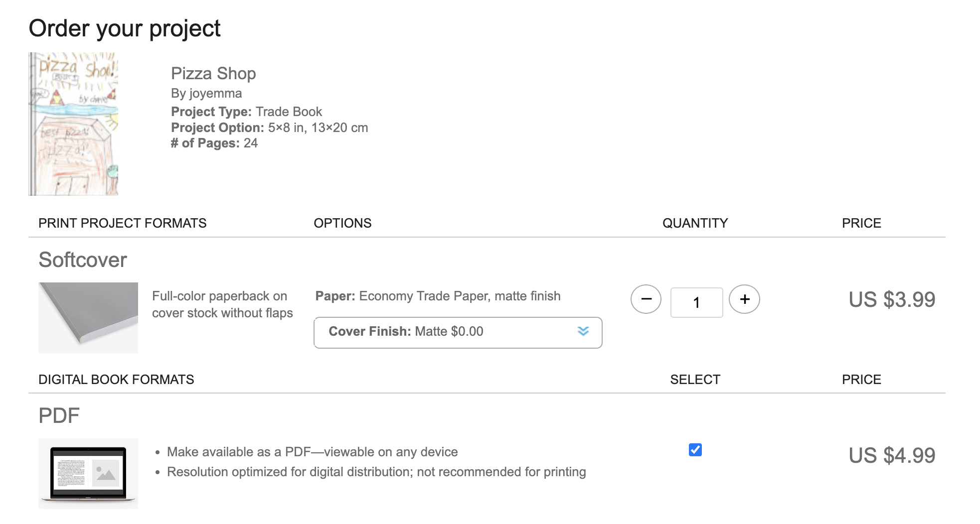Click the softcover price US $3.99
Screen dimensions: 980x524
tap(892, 299)
